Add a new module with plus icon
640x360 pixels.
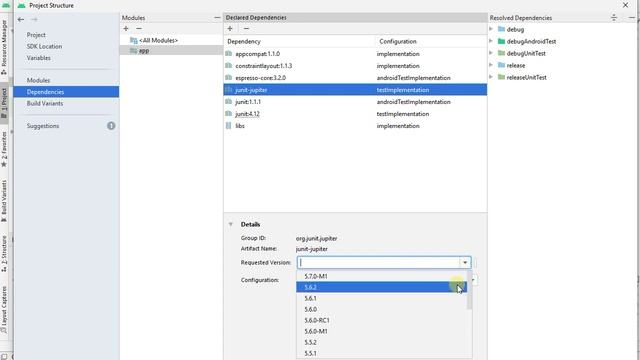(x=126, y=29)
